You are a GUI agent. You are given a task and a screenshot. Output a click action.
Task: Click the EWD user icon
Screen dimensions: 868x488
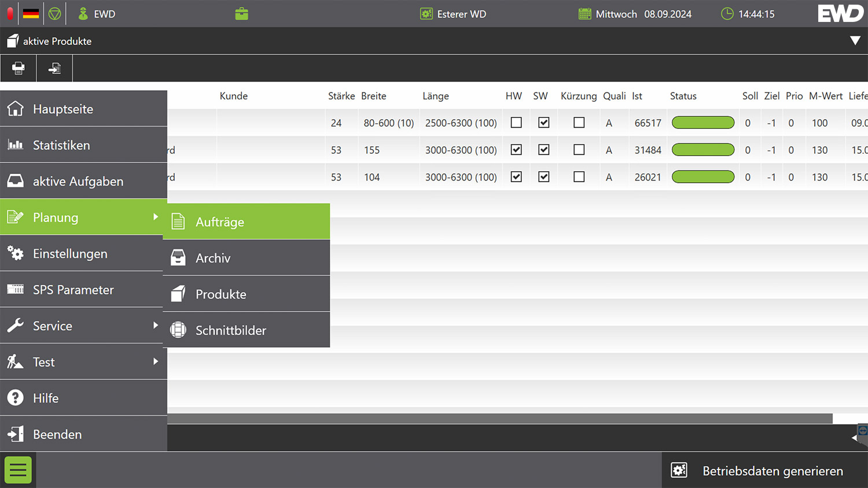(83, 14)
